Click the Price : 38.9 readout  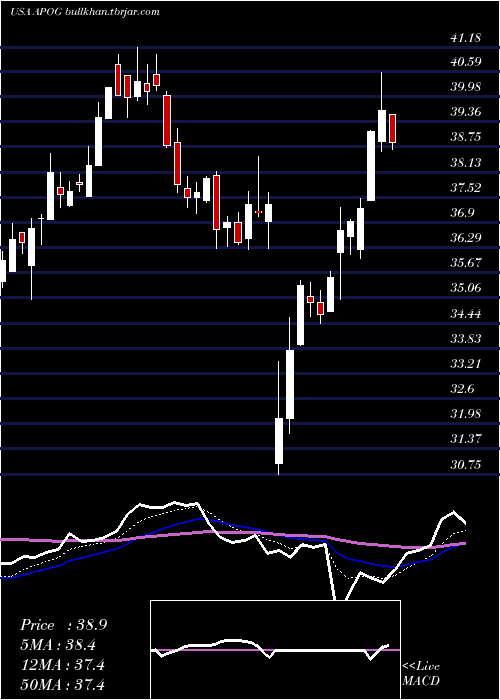click(63, 625)
